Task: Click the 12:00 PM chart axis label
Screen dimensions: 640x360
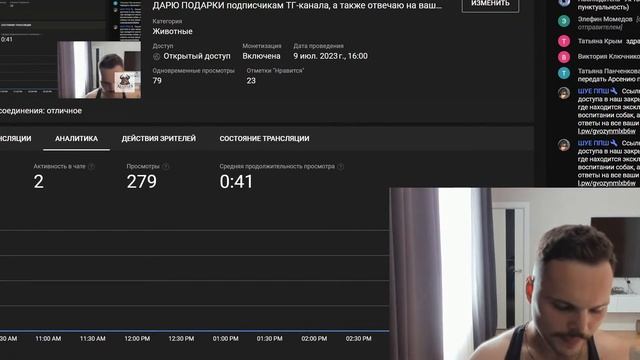Action: pyautogui.click(x=137, y=339)
